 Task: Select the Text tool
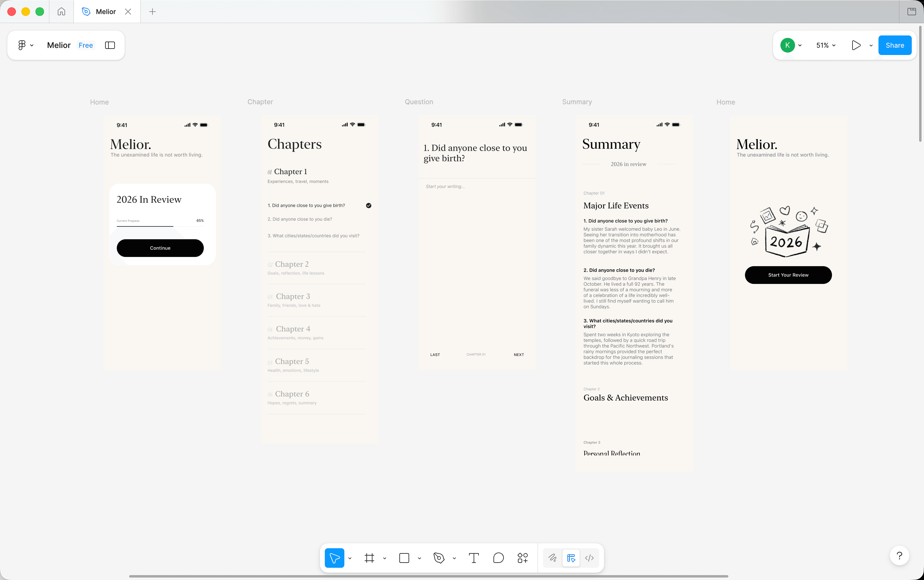[x=474, y=558]
